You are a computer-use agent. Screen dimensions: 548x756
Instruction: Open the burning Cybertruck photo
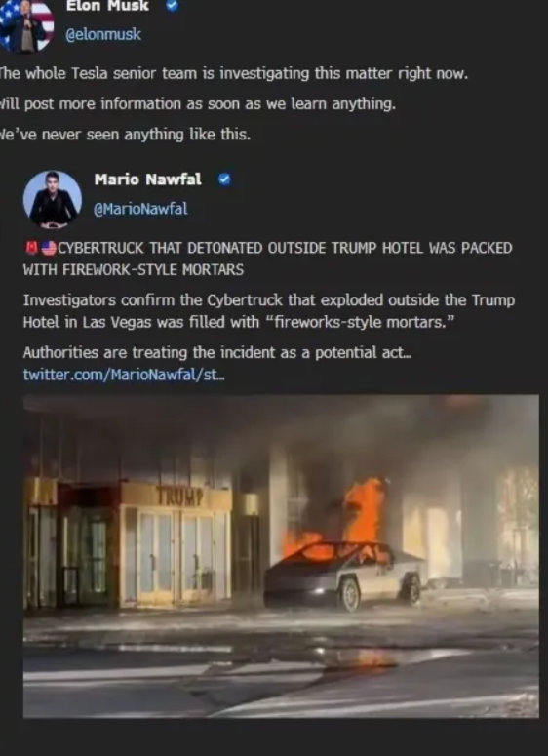[x=281, y=556]
